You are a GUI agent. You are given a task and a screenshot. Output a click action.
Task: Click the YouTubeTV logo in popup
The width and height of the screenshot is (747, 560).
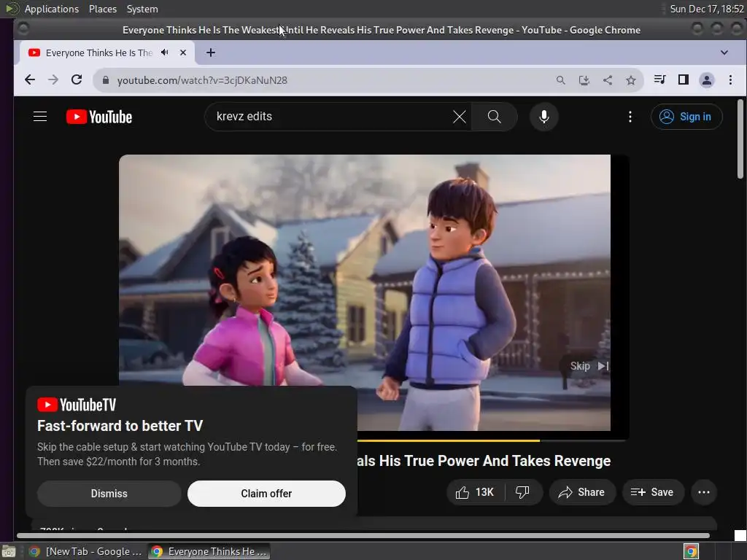pos(77,405)
